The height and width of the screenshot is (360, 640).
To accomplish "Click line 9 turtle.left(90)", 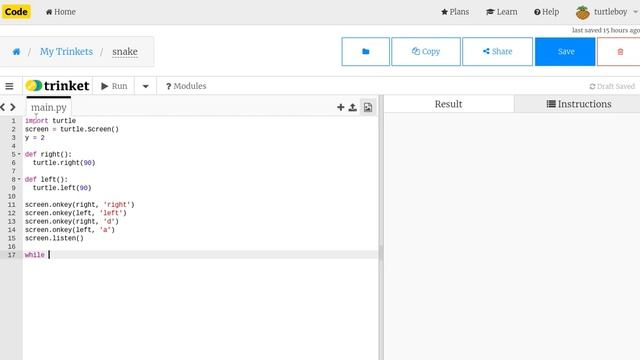I will pyautogui.click(x=62, y=188).
